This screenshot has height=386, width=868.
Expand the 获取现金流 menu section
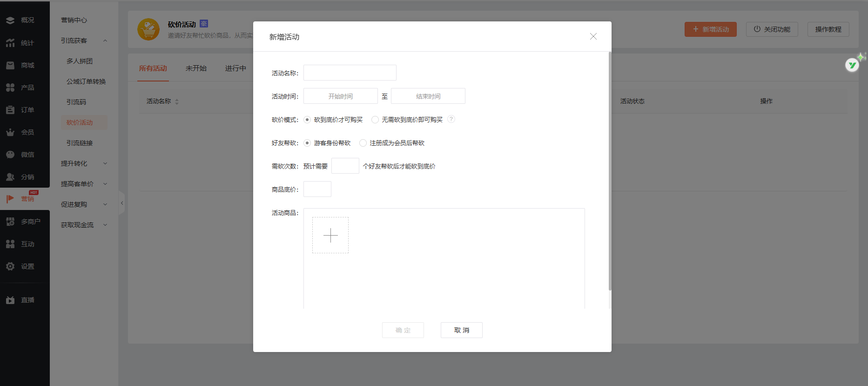coord(105,225)
